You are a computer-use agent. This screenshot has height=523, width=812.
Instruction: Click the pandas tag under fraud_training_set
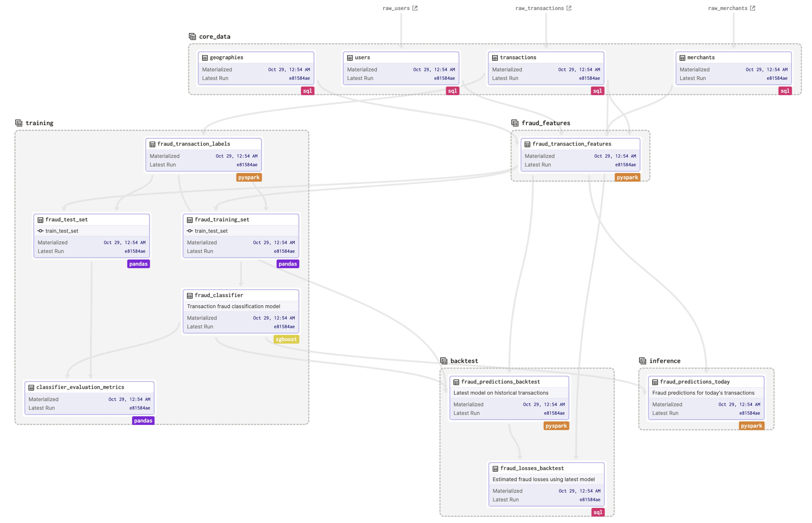point(288,264)
